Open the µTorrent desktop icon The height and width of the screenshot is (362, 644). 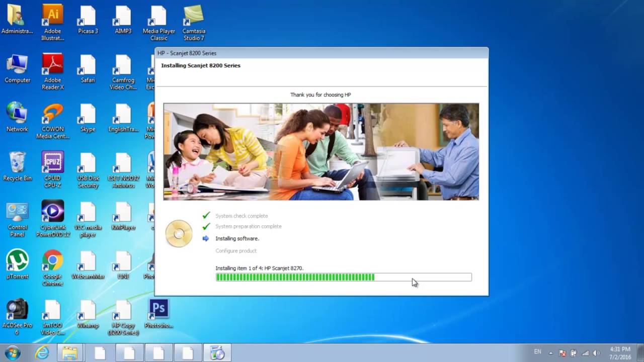pos(17,264)
